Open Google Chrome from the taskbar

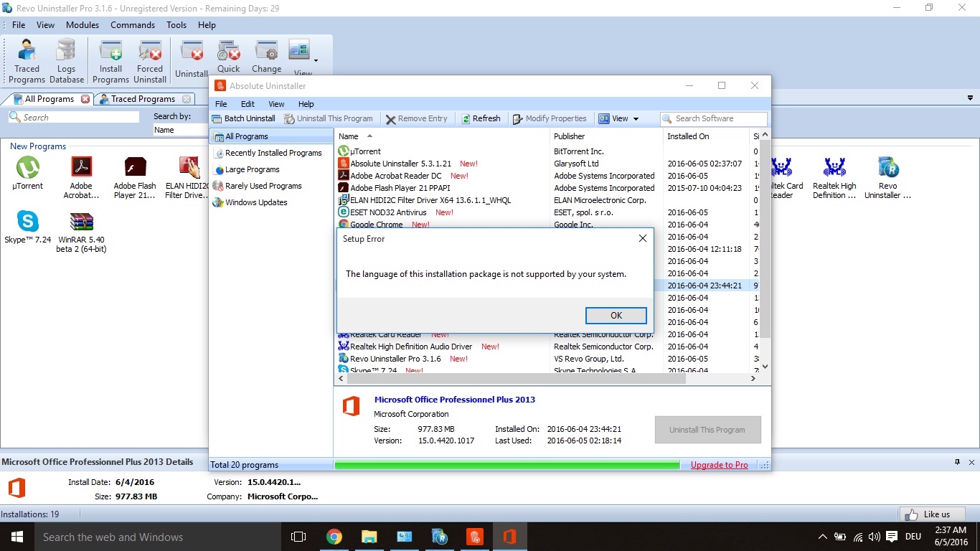334,537
